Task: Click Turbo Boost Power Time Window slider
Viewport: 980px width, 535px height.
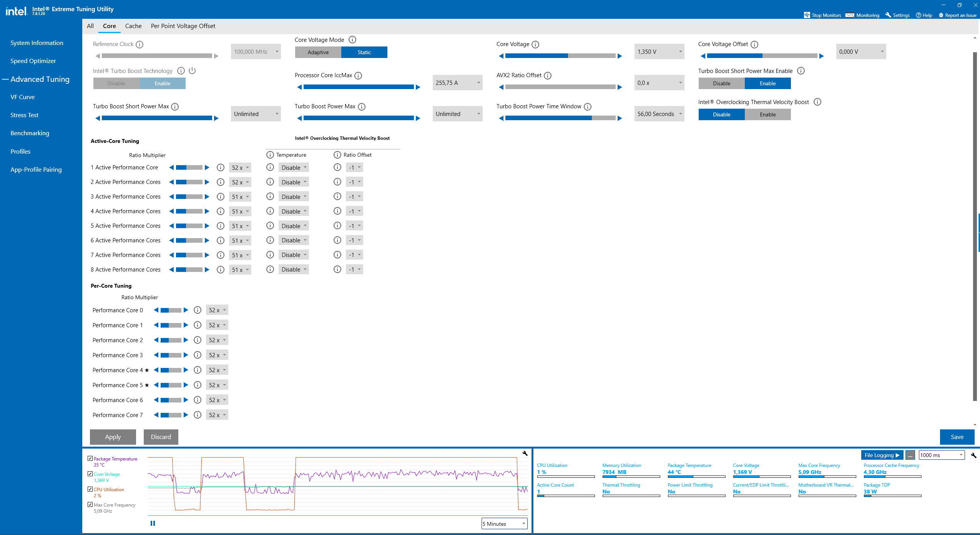Action: [560, 118]
